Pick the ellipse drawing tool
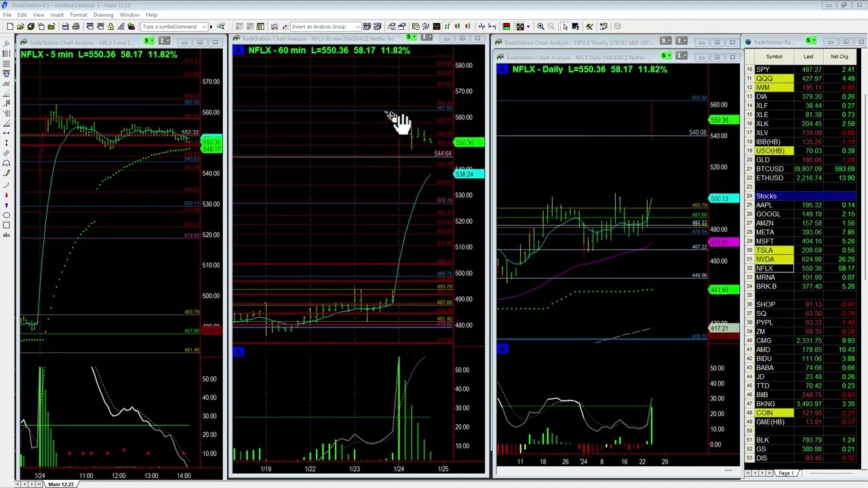Screen dimensions: 868x488 point(6,216)
